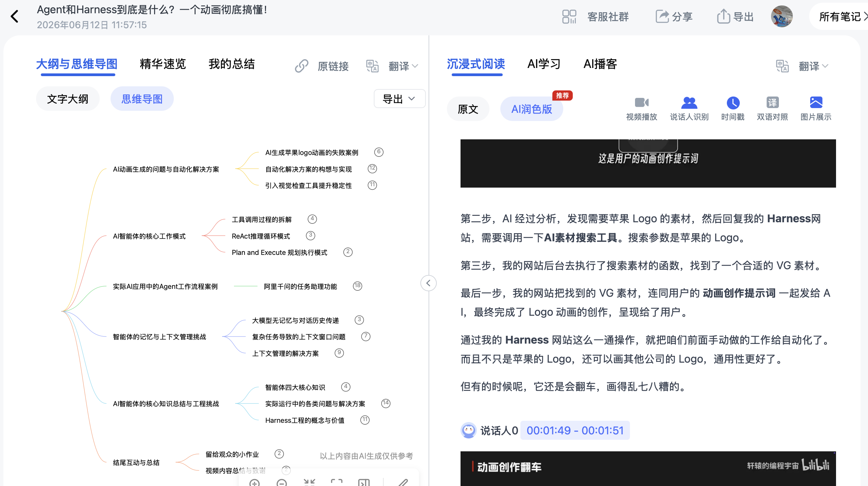Switch to 思维导图 mind map view
The width and height of the screenshot is (868, 486).
coord(142,99)
